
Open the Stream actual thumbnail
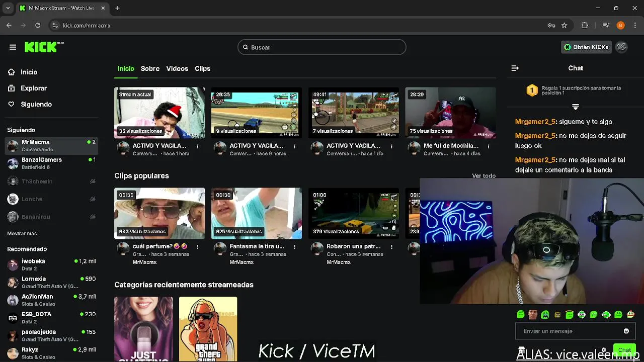pos(159,113)
